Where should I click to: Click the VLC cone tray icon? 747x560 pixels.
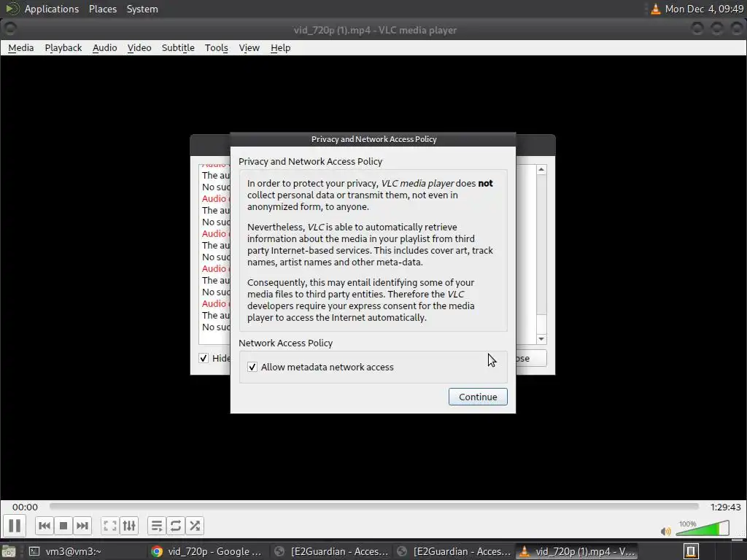point(656,9)
